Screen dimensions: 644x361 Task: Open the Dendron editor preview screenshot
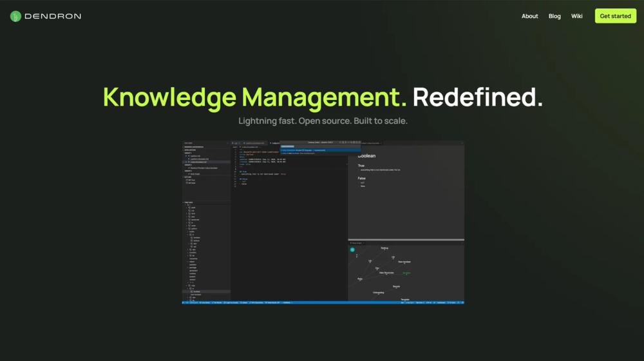323,222
